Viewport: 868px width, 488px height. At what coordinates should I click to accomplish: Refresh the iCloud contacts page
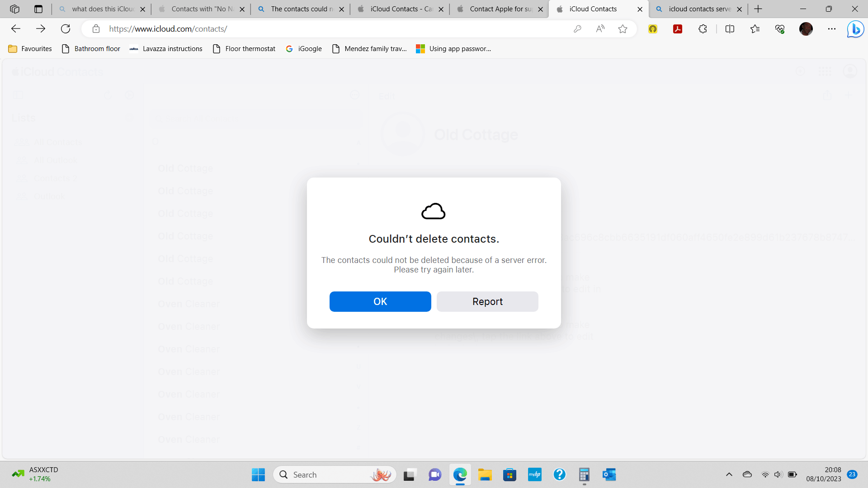point(66,29)
